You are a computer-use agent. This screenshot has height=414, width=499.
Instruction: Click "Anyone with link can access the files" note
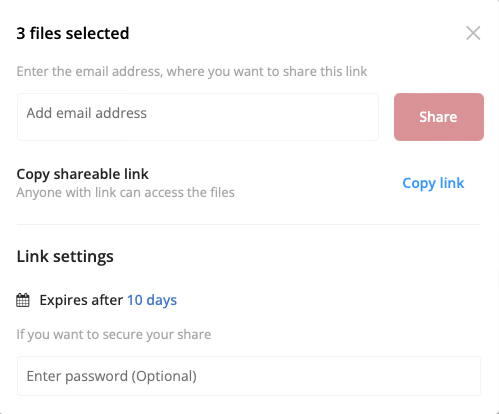[x=125, y=192]
